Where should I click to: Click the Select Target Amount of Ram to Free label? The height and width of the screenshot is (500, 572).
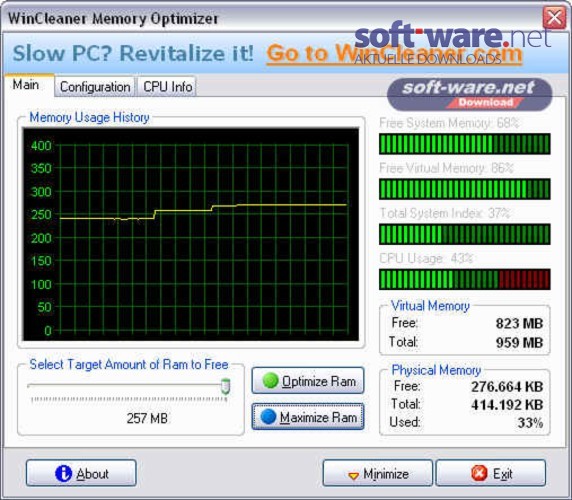click(x=129, y=364)
